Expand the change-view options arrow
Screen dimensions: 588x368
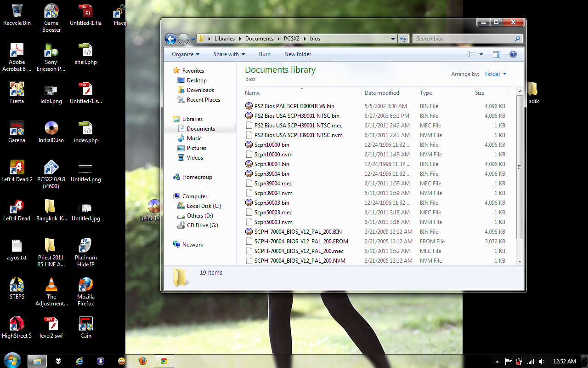click(481, 54)
